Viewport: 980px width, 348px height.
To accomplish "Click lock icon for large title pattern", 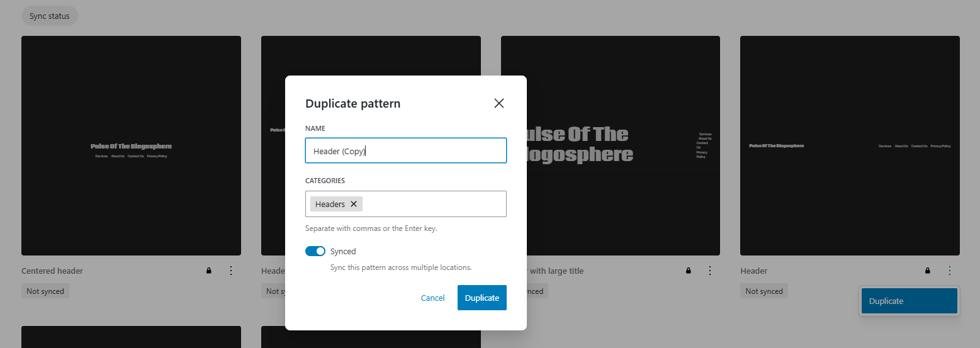I will 689,271.
